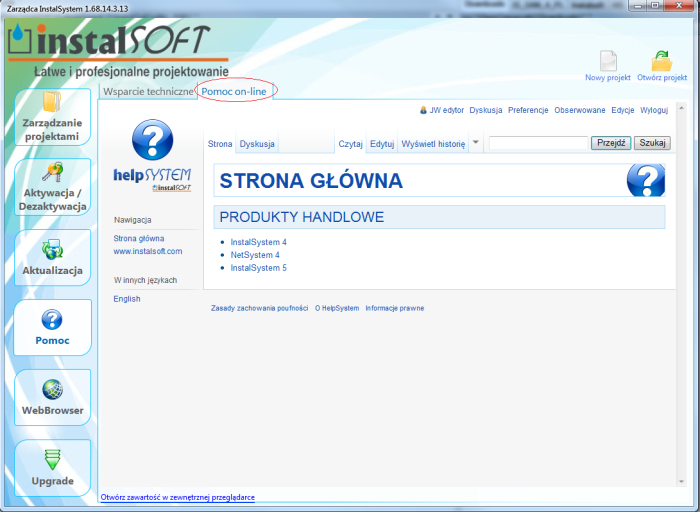Viewport: 700px width, 512px height.
Task: Open Wyświetl historię tab
Action: (x=433, y=144)
